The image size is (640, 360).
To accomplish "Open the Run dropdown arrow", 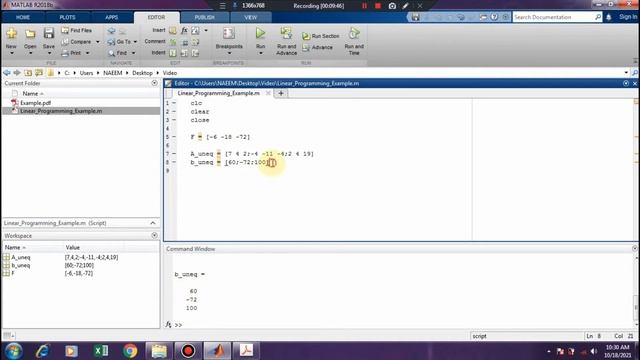I will coord(260,53).
